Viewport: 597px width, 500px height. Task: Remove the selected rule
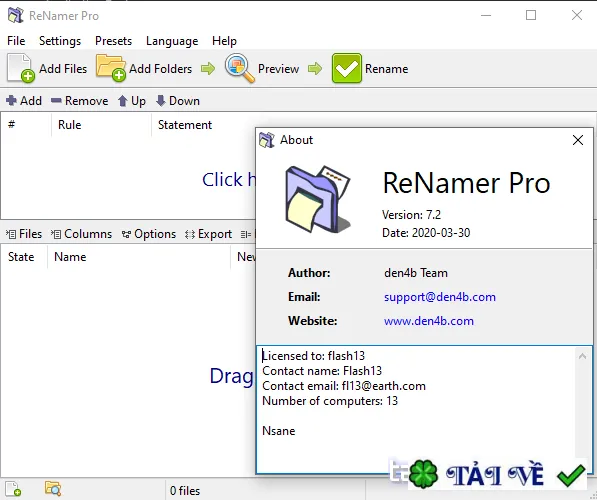click(x=79, y=101)
